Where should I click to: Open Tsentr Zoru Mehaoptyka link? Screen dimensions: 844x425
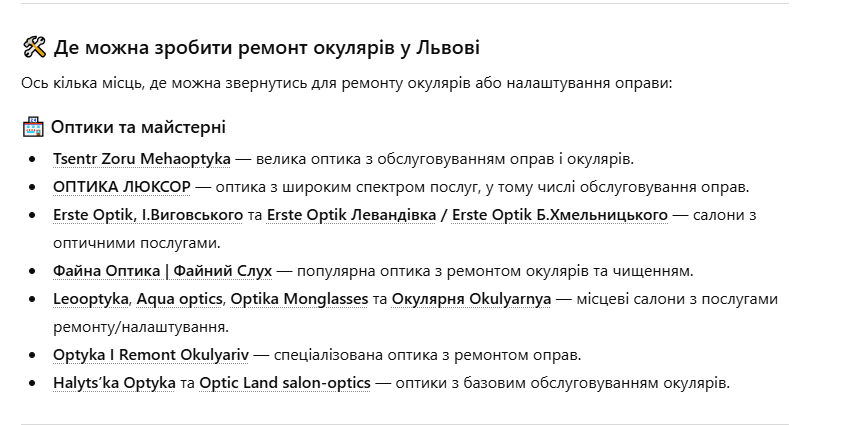142,159
